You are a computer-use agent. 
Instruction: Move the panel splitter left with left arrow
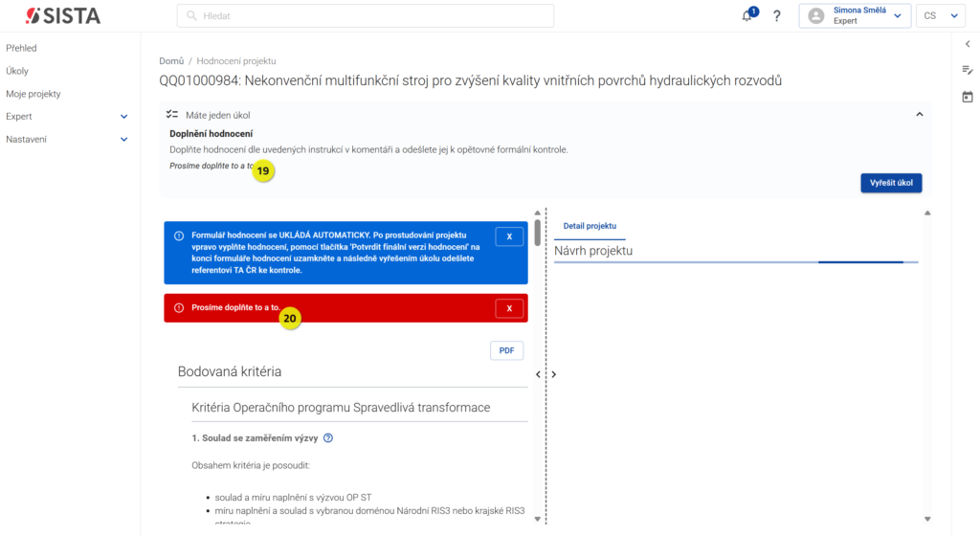(x=538, y=374)
